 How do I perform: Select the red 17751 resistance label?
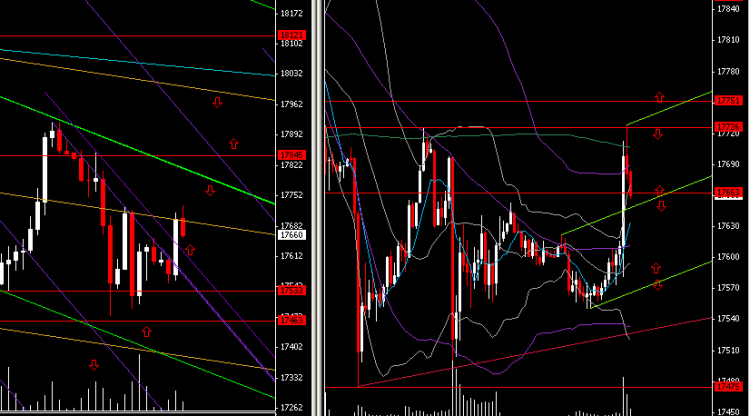728,100
